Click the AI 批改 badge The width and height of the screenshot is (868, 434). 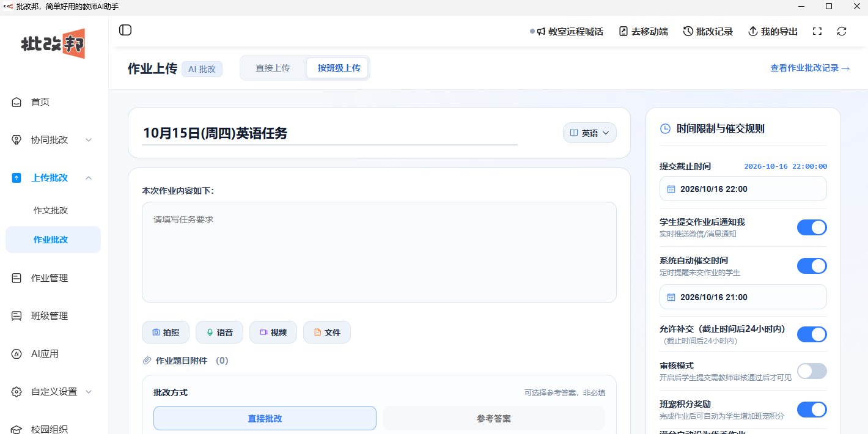(202, 69)
